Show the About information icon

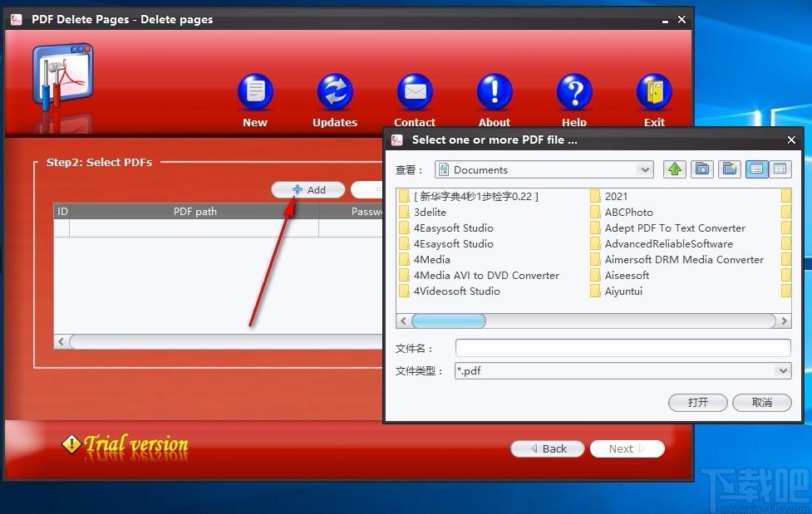pyautogui.click(x=495, y=92)
